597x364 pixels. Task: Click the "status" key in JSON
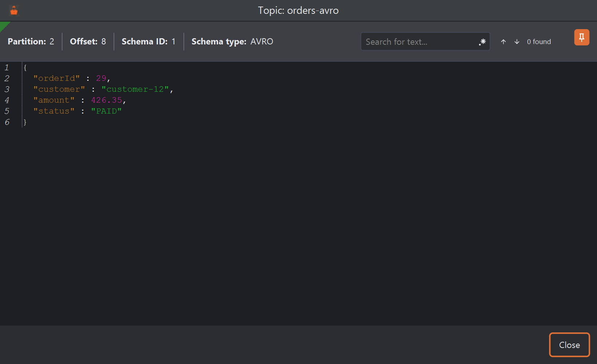[54, 111]
